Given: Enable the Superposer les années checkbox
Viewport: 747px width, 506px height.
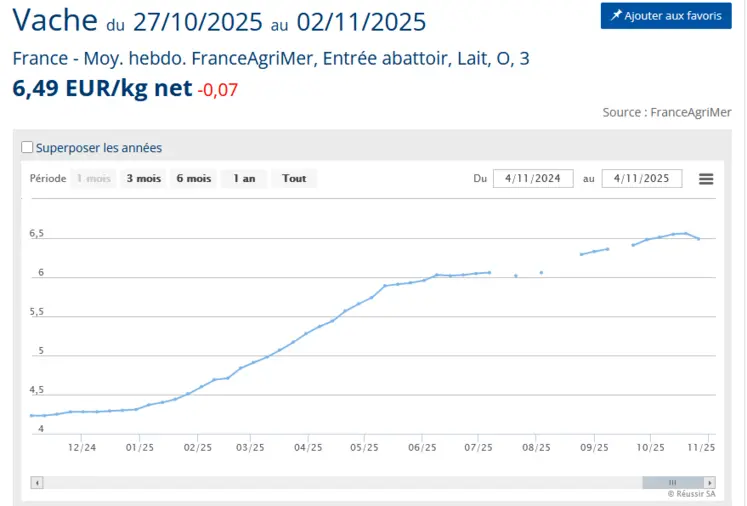Looking at the screenshot, I should click(28, 148).
